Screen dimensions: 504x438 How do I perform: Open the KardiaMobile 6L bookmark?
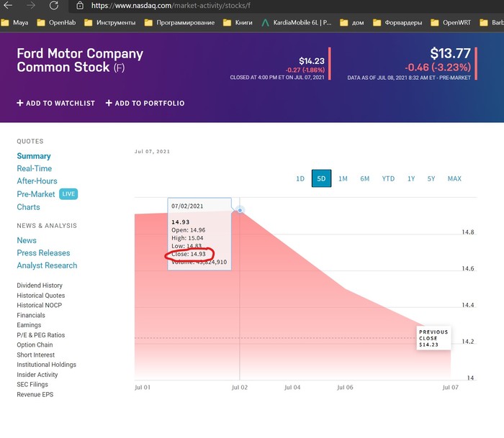point(297,22)
